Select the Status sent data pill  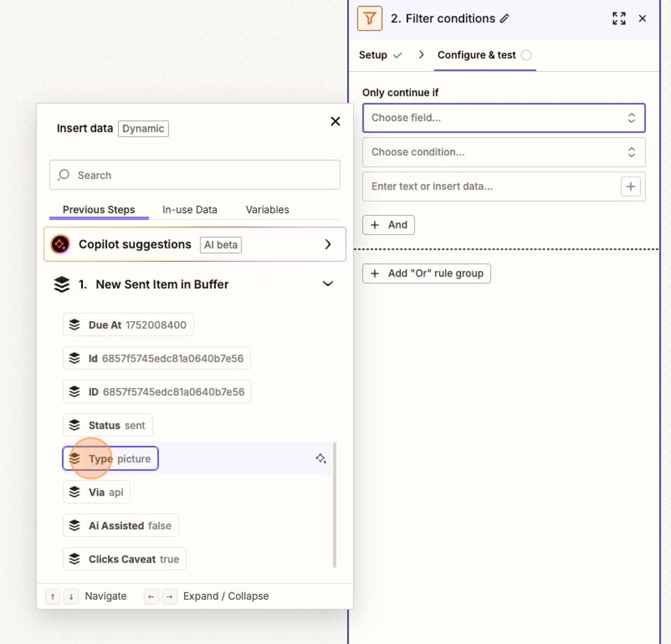point(108,425)
